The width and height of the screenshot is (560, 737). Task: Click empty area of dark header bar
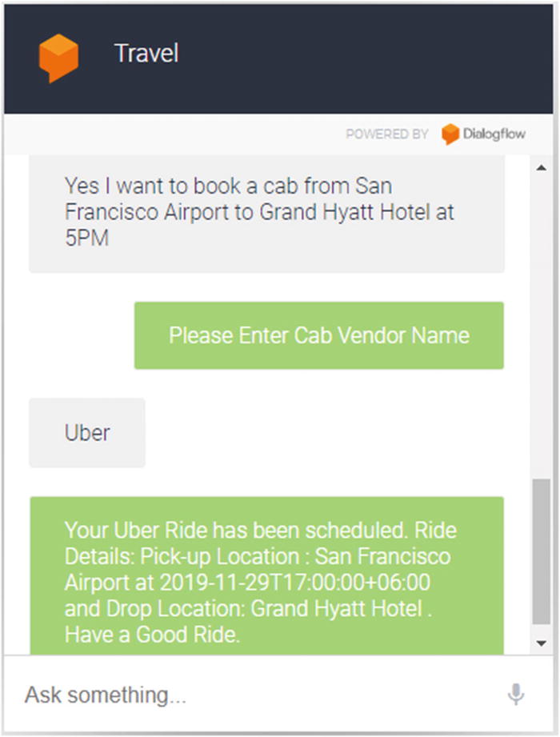coord(366,58)
